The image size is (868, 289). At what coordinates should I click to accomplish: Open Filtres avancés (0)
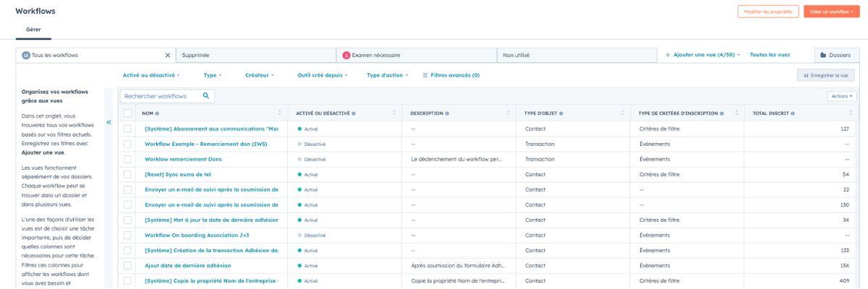point(451,75)
